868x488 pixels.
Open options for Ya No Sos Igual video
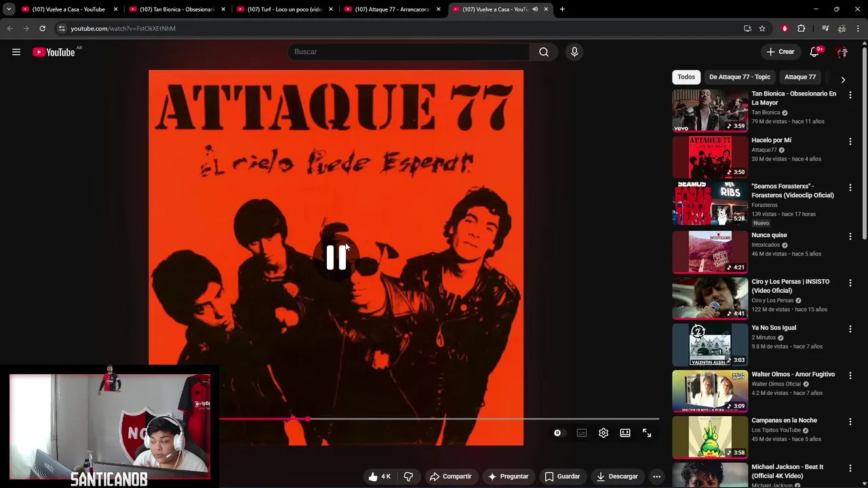[x=850, y=329]
